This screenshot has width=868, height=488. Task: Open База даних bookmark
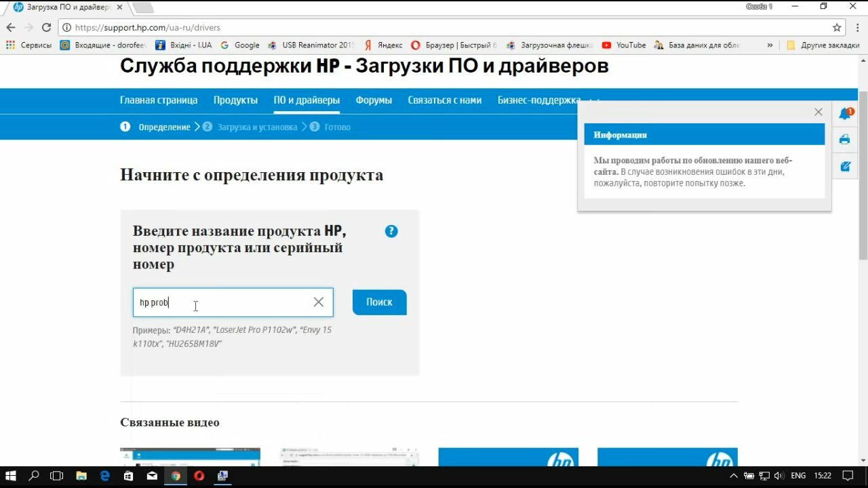click(697, 45)
